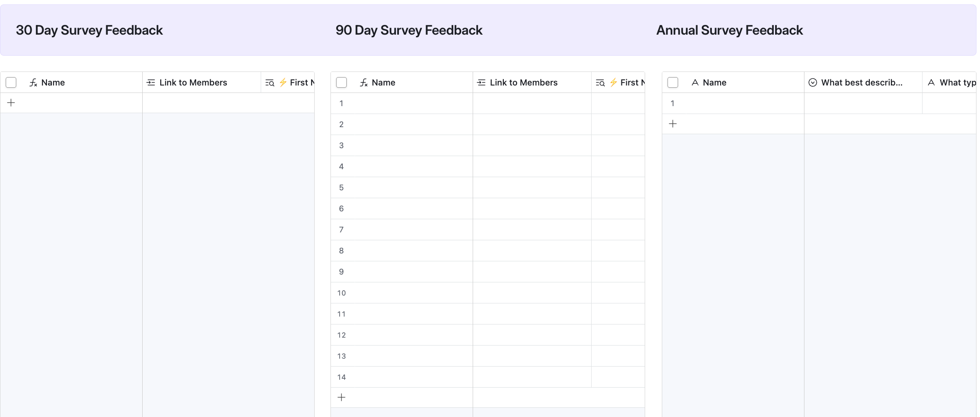Open the Link to Members header in 30 Day table
The height and width of the screenshot is (417, 980).
pyautogui.click(x=202, y=82)
